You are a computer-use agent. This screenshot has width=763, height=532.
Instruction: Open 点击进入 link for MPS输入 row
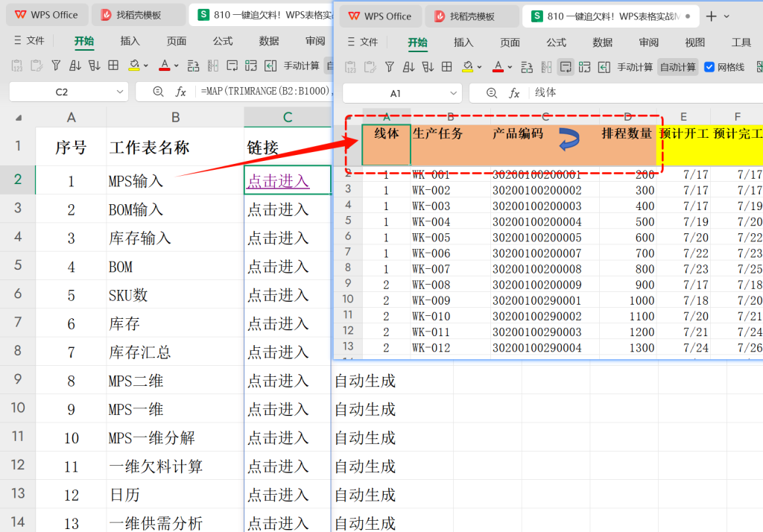point(278,181)
